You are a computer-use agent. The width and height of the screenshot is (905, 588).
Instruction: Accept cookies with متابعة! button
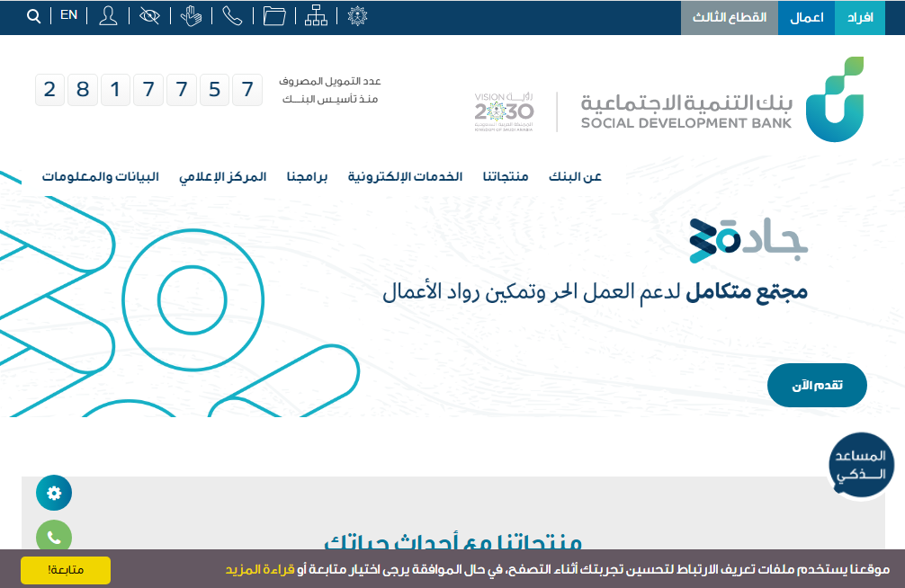(66, 570)
